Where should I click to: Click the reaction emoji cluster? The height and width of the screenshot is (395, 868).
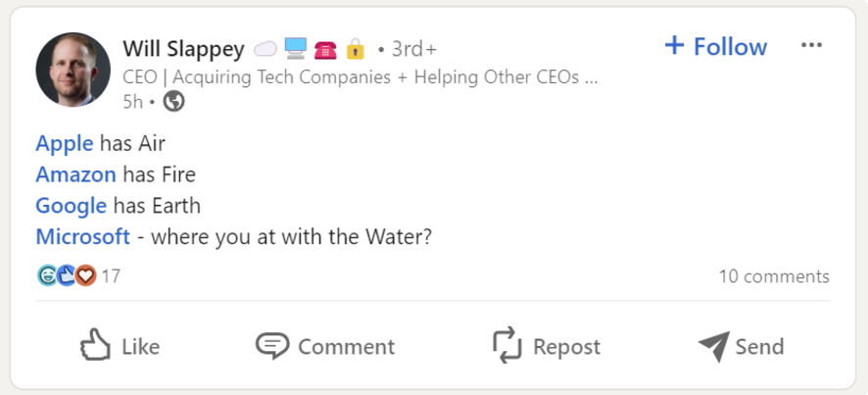click(67, 276)
